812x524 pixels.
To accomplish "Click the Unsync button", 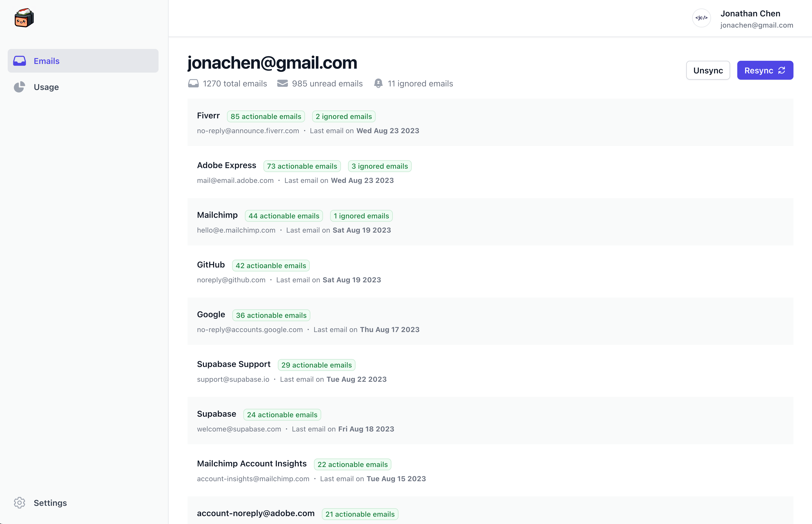I will [x=708, y=70].
